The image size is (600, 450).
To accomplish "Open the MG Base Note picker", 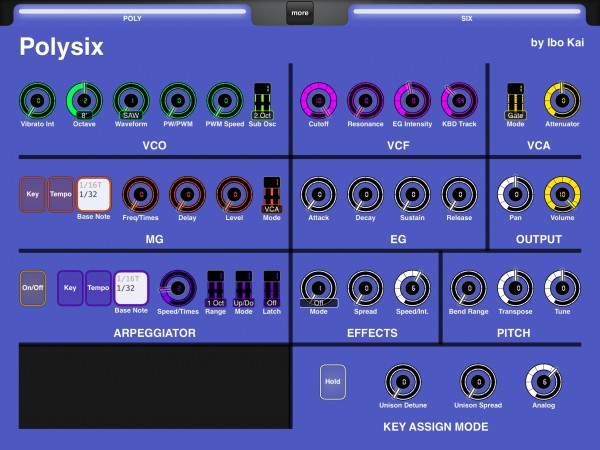I will click(x=94, y=194).
